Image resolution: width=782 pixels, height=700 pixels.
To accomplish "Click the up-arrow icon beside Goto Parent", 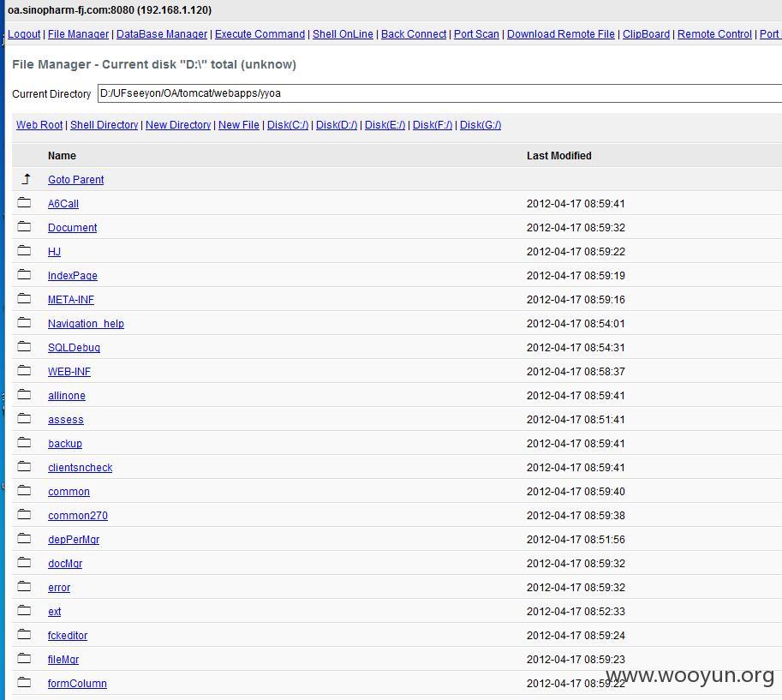I will coord(27,178).
